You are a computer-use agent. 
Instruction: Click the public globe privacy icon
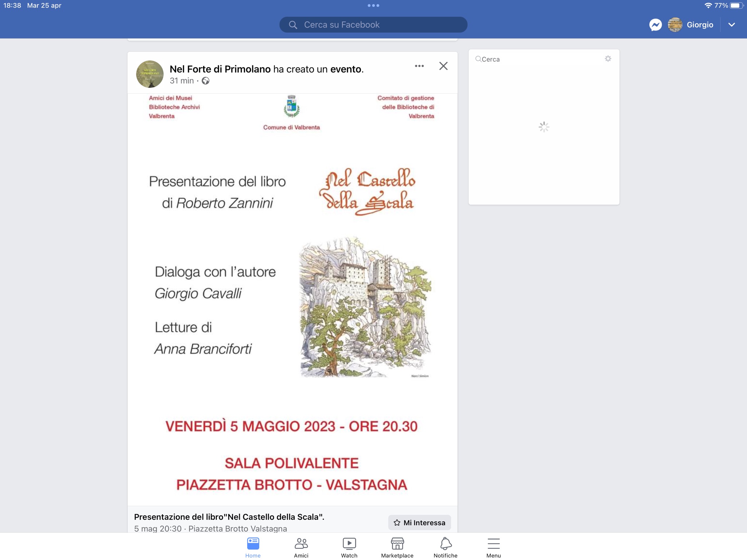[206, 81]
